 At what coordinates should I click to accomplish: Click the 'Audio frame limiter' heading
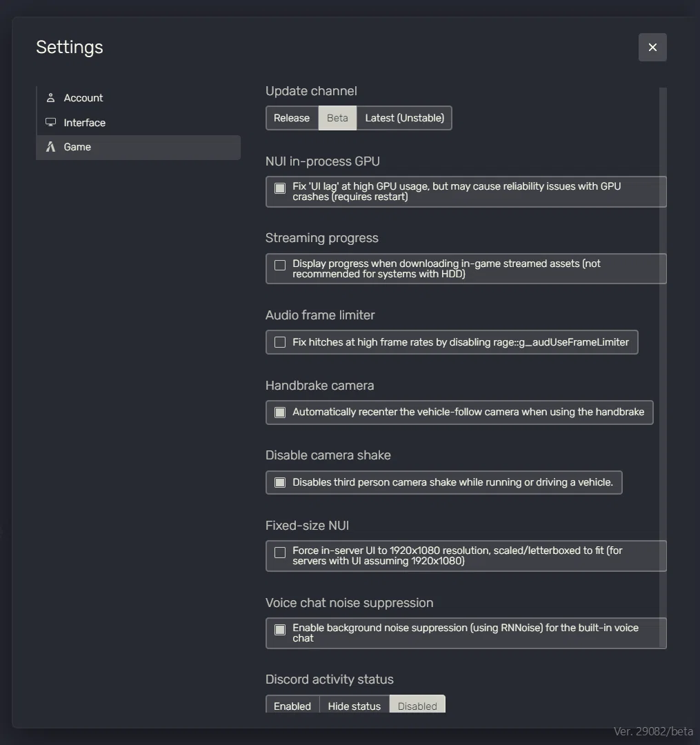pos(320,315)
